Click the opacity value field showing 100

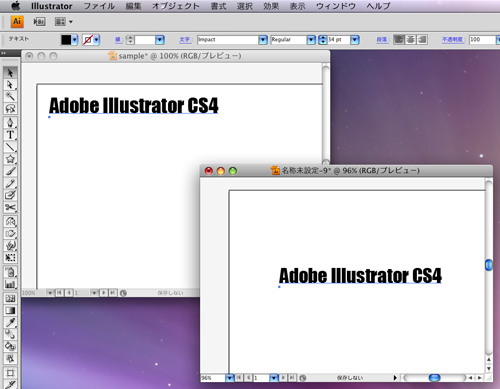[x=482, y=40]
